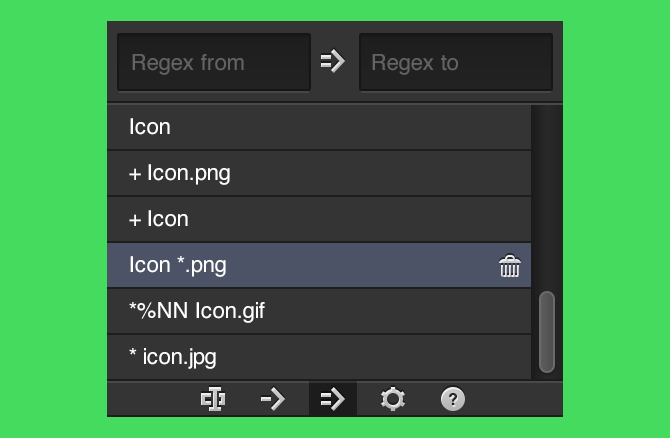Click the rename text-cursor icon in bottom toolbar
Viewport: 670px width, 438px height.
tap(212, 400)
